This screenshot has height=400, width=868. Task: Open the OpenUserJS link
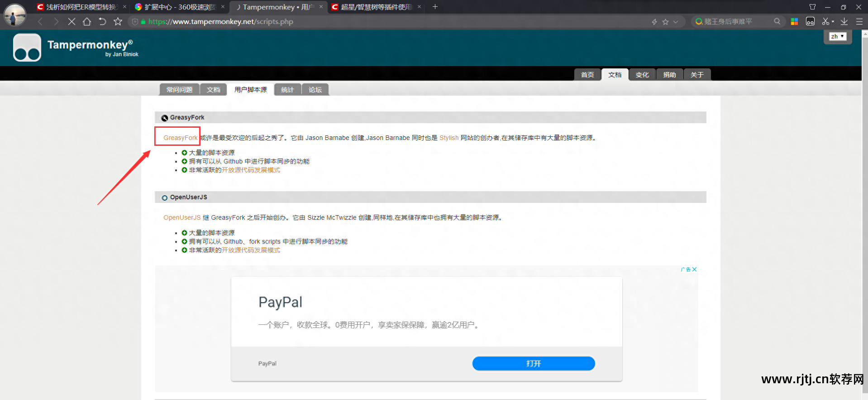(x=182, y=217)
